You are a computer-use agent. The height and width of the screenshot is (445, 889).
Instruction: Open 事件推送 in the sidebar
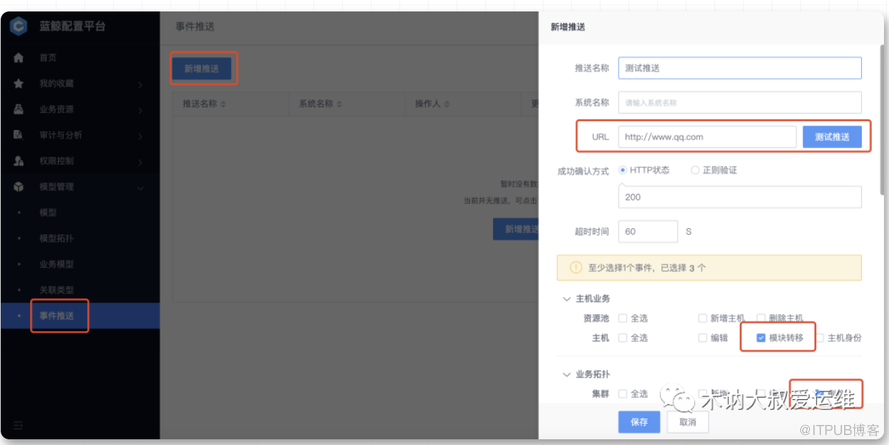(x=57, y=316)
